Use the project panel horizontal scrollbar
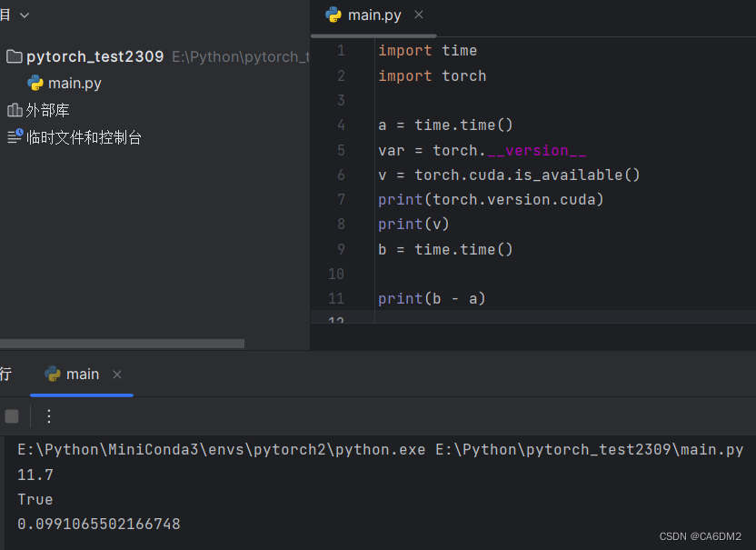This screenshot has height=550, width=756. [122, 344]
